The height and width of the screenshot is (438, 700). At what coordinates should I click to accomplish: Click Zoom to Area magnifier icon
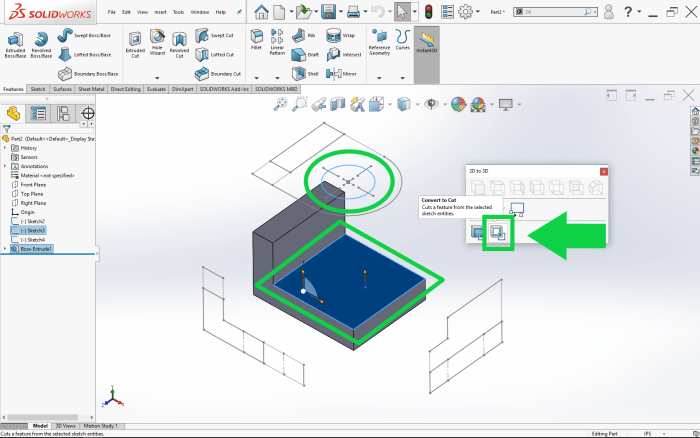300,104
